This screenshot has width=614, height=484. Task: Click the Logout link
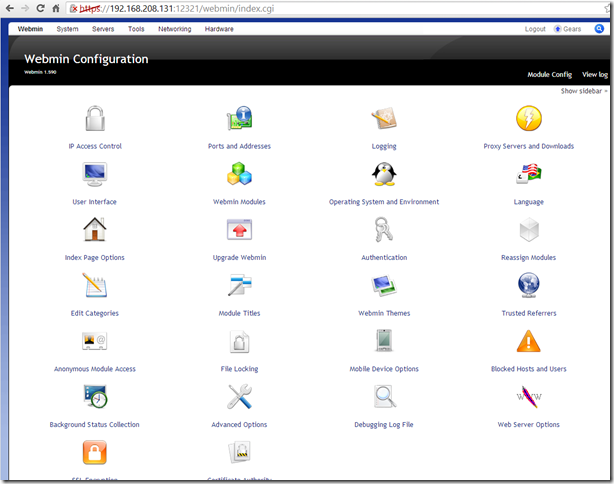(535, 29)
